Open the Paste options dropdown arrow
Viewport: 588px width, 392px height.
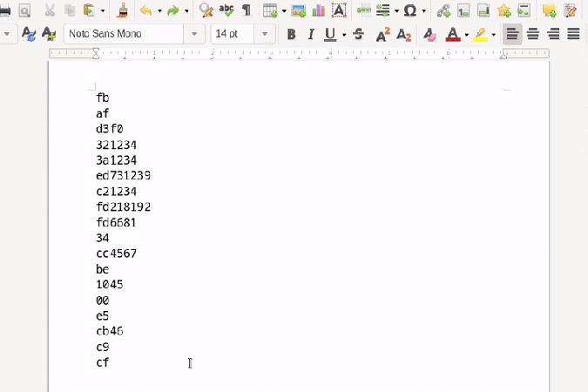click(103, 11)
